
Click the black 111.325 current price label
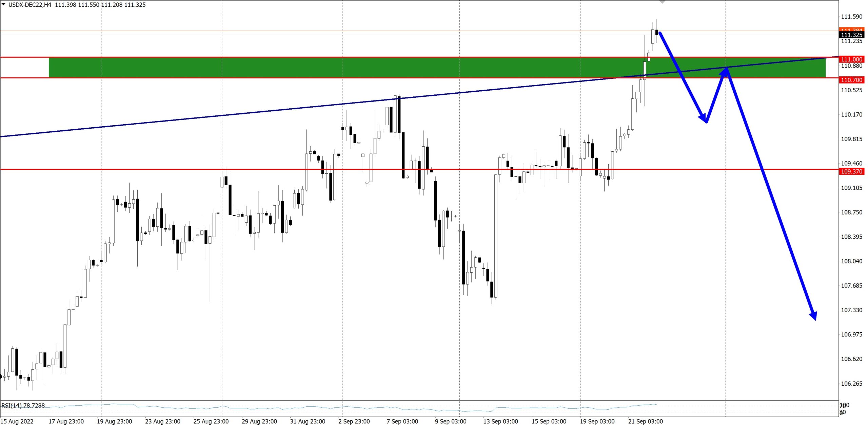click(x=851, y=35)
